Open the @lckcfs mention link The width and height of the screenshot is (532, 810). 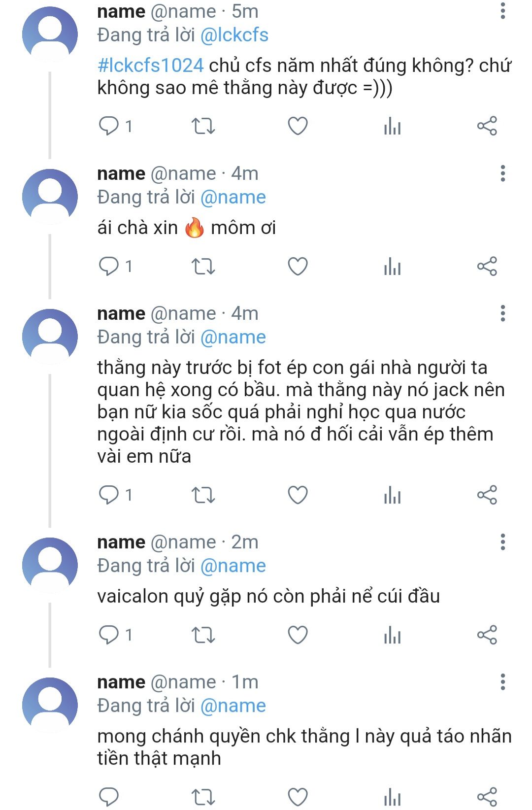(x=234, y=35)
